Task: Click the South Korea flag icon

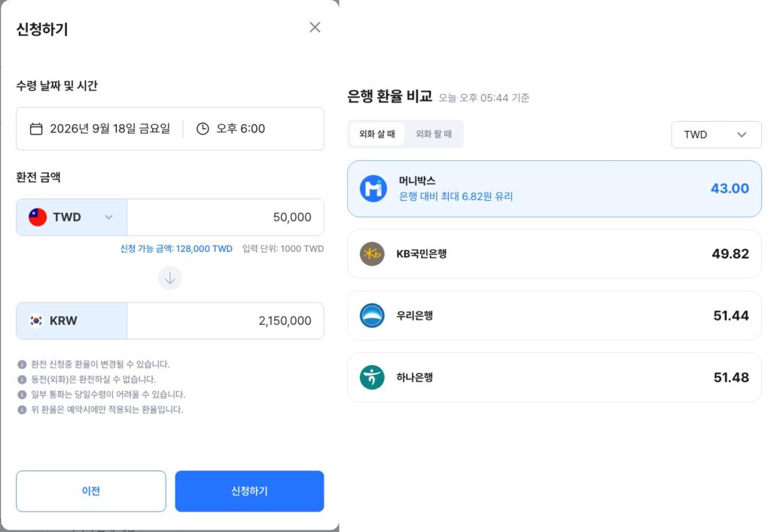Action: [36, 321]
